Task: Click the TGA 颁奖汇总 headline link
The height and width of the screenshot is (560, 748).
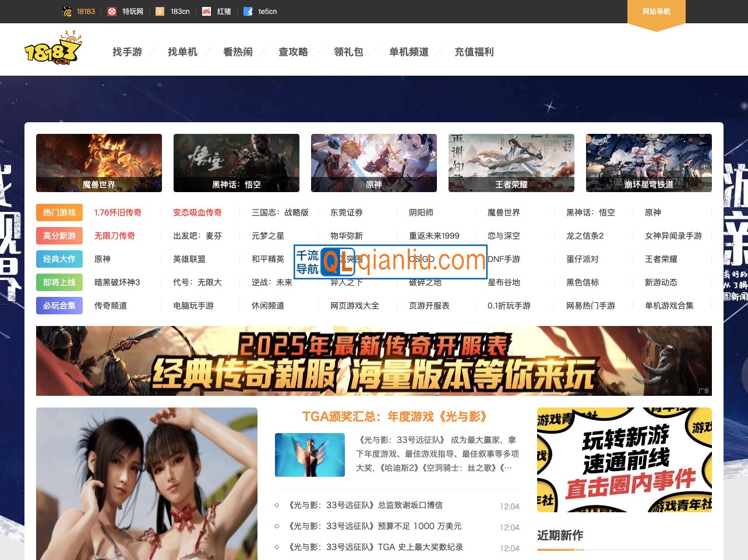Action: click(394, 417)
